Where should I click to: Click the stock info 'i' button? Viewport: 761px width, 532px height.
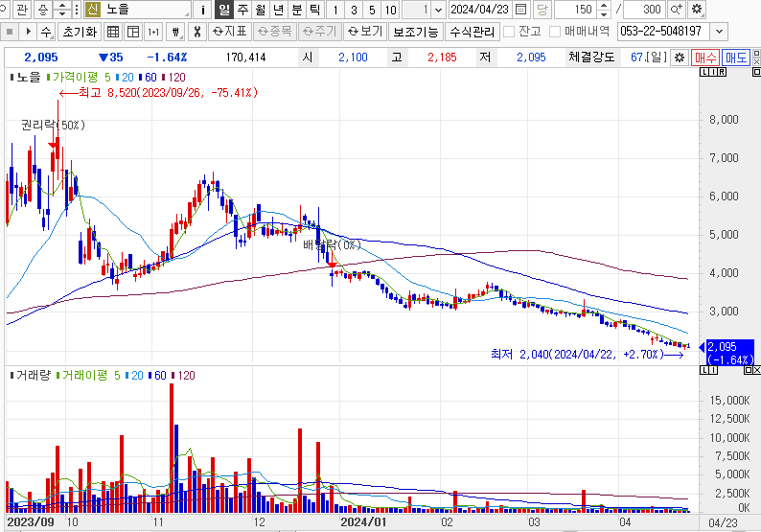coord(203,10)
